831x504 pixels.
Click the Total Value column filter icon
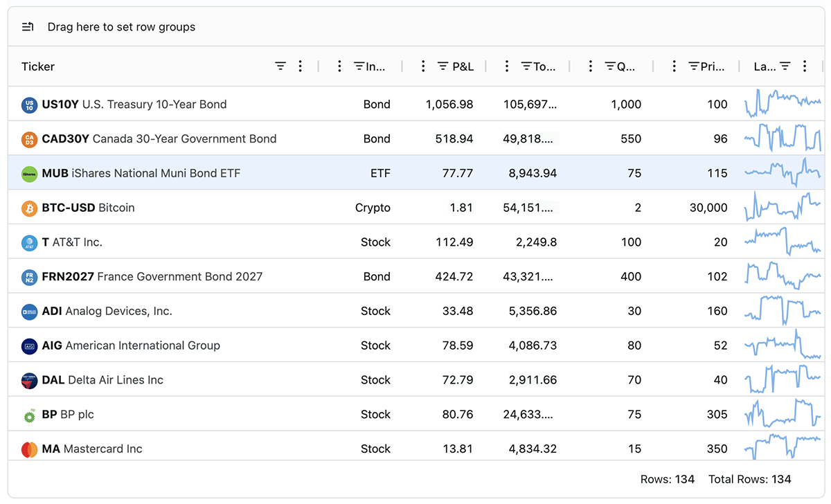526,66
